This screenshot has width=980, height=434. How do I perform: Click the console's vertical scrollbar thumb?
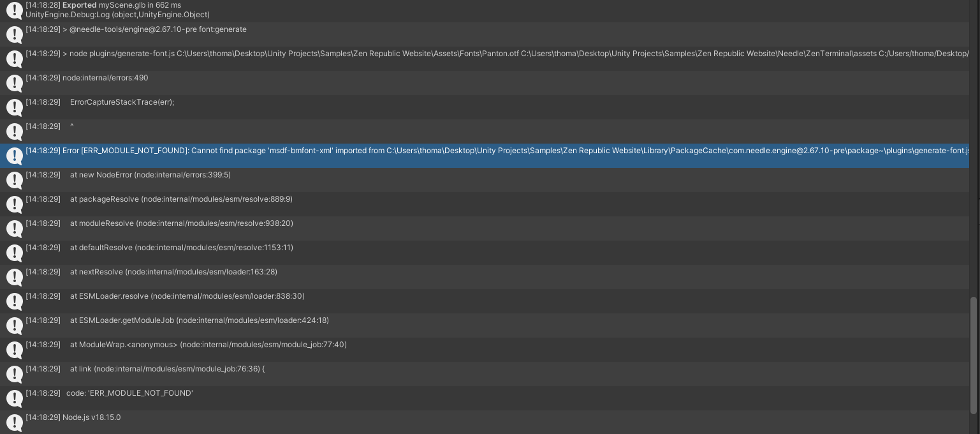coord(973,355)
